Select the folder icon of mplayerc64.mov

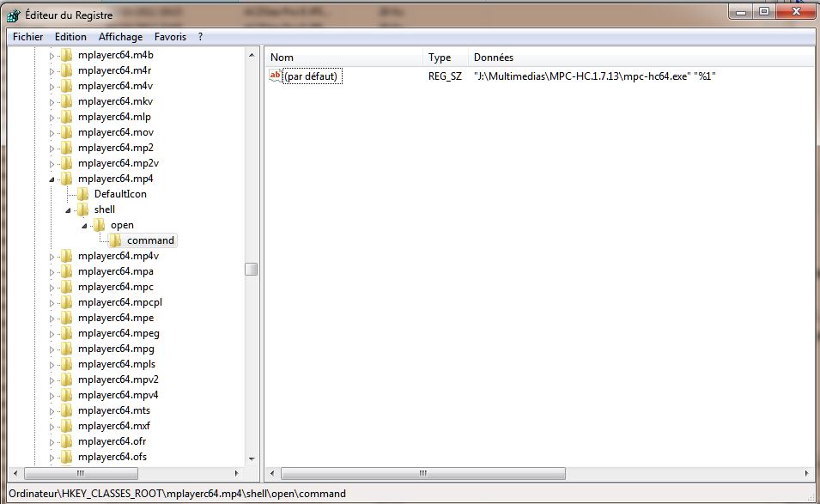tap(66, 132)
